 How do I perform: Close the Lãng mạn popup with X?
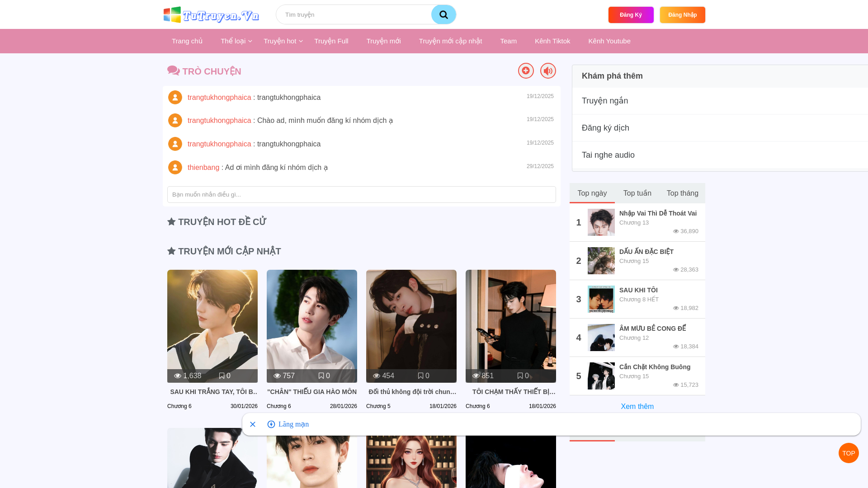253,424
